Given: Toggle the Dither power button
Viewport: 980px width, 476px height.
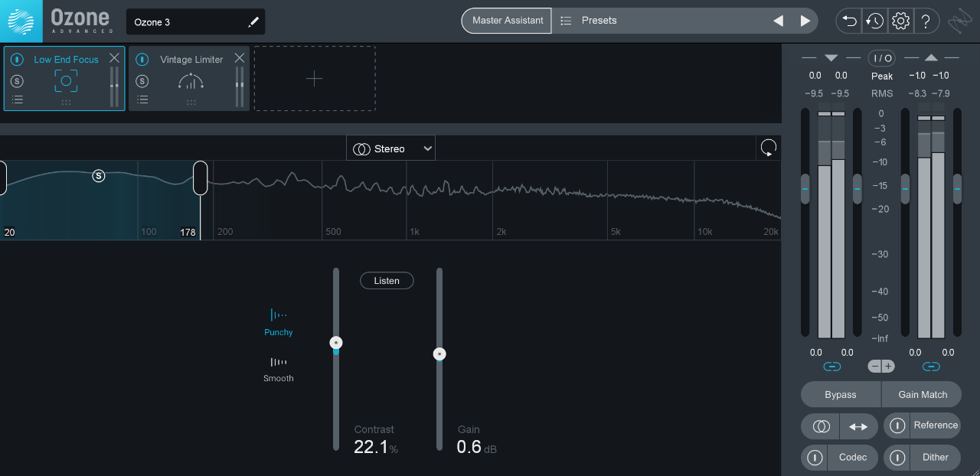Looking at the screenshot, I should coord(897,458).
